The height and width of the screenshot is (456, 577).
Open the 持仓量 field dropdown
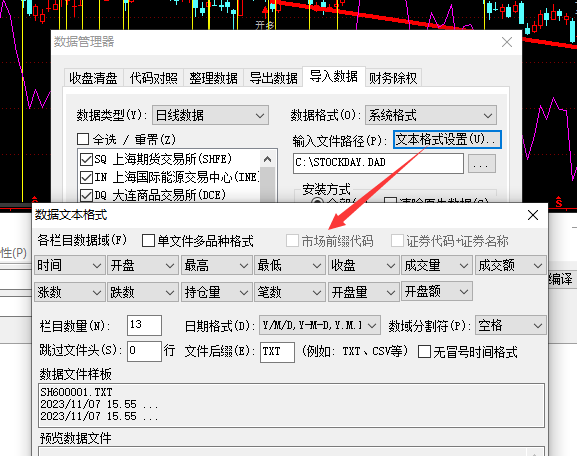216,292
